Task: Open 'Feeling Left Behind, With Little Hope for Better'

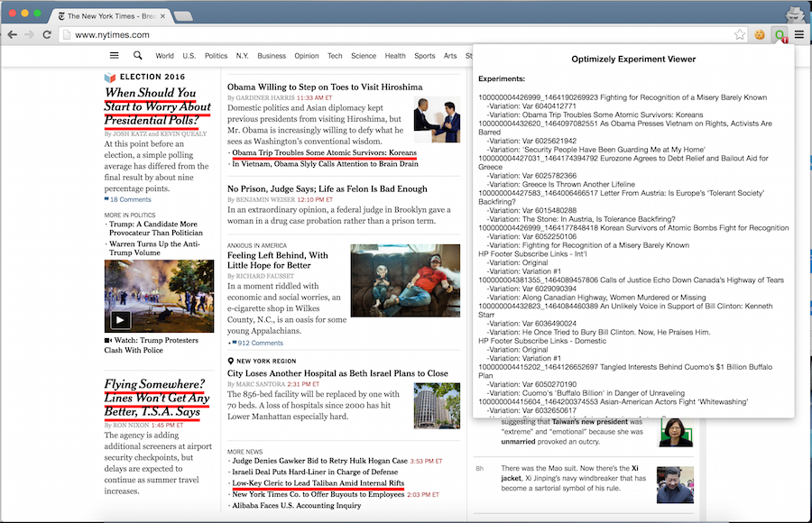Action: [278, 260]
